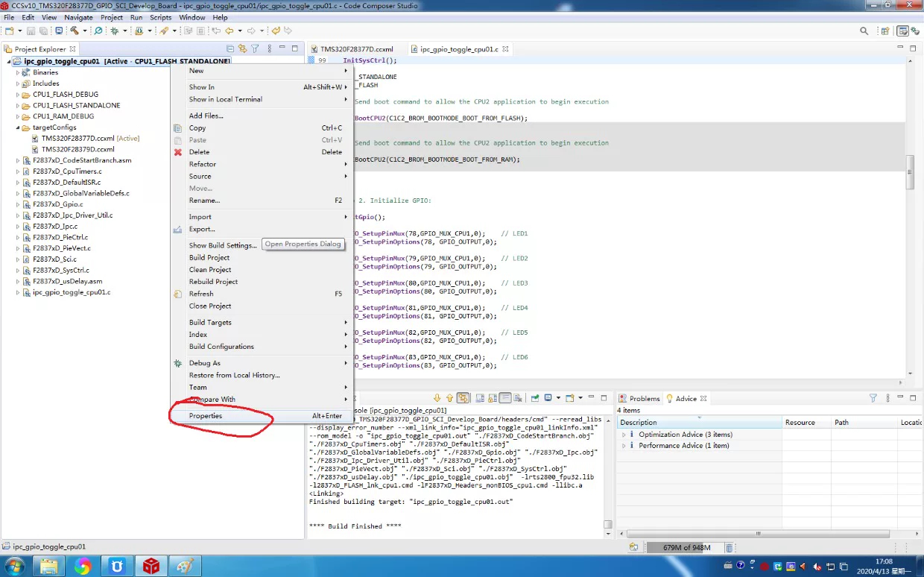Select F2837xD_Gpio.c in project tree

pyautogui.click(x=58, y=204)
